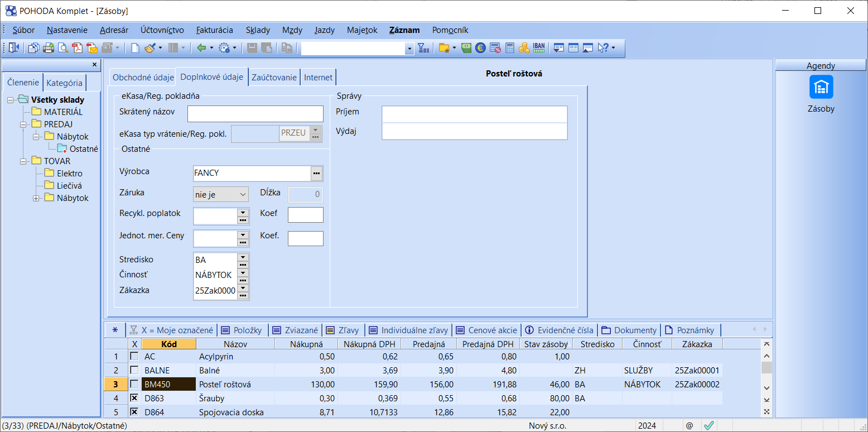
Task: Open the calculator icon in the toolbar
Action: click(509, 48)
